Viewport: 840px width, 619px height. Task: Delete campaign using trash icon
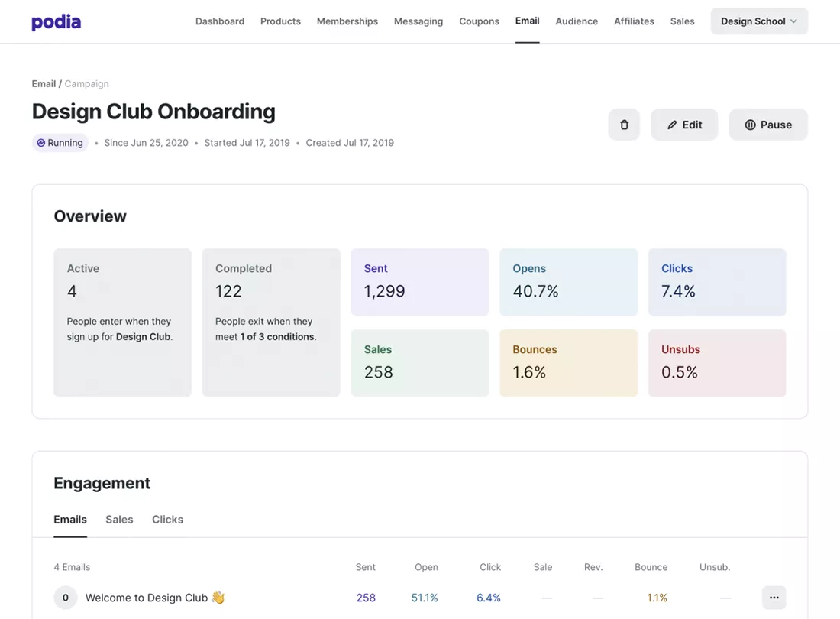coord(624,125)
